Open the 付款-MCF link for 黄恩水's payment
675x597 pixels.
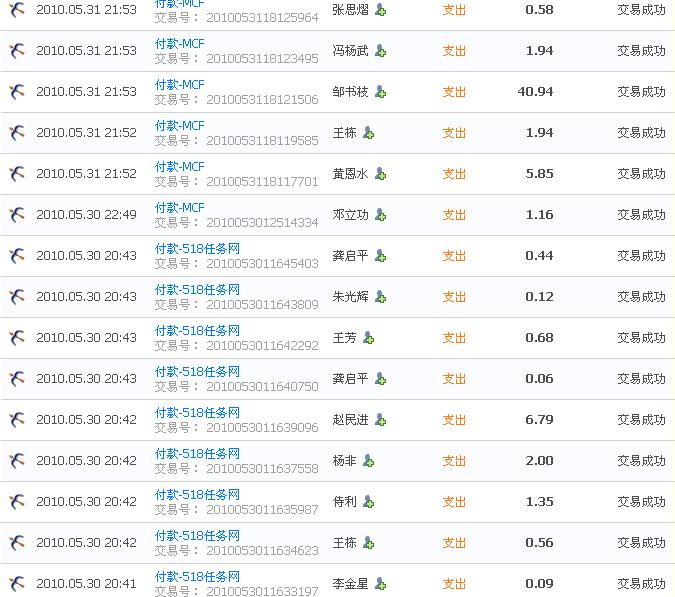click(x=179, y=167)
